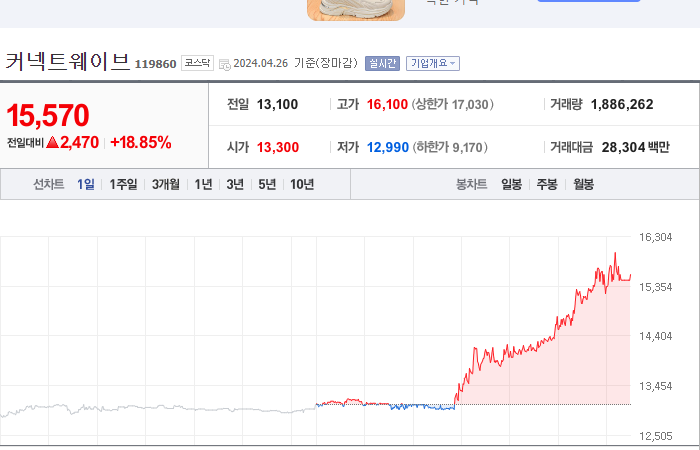700x450 pixels.
Task: Open the 일봉 daily candle chart
Action: coord(511,184)
